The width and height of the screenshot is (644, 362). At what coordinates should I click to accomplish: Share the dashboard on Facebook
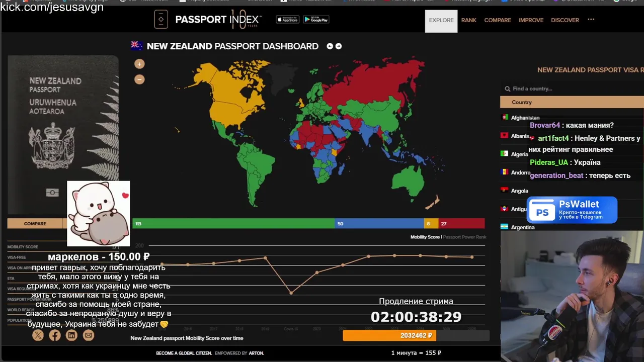click(55, 335)
